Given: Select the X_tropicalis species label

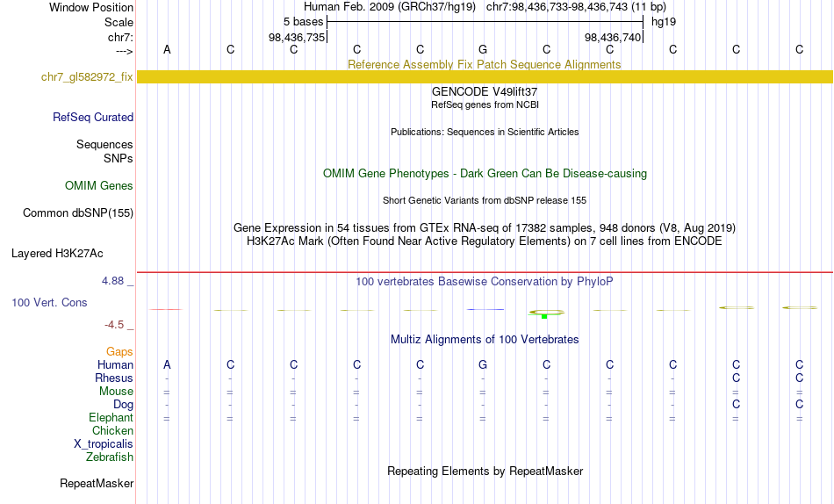Looking at the screenshot, I should click(x=104, y=444).
